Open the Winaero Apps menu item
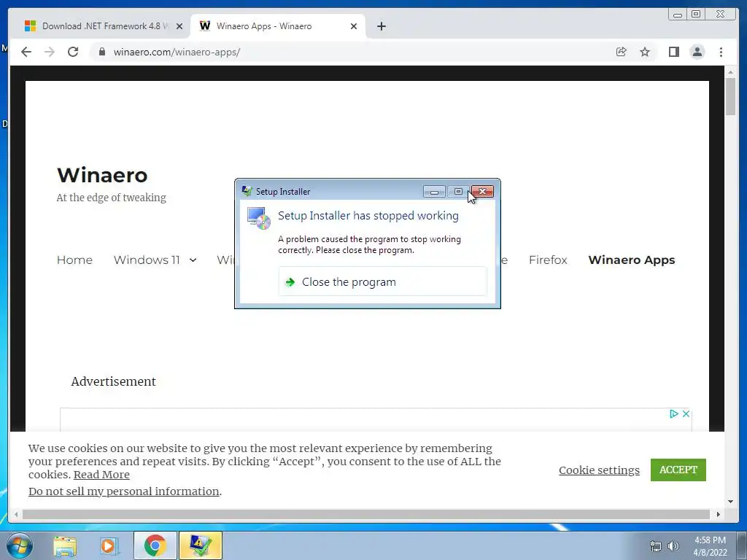 pos(632,260)
